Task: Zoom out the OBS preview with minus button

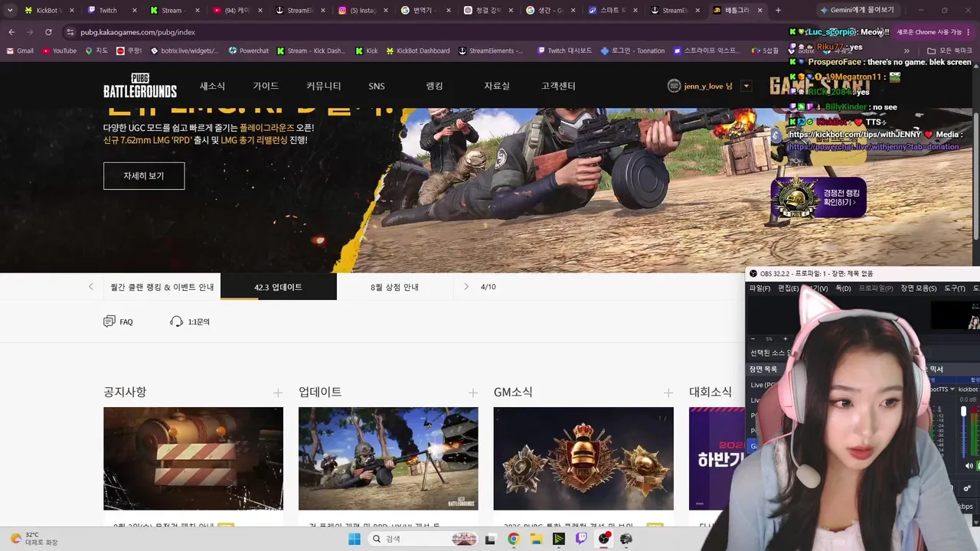Action: click(753, 339)
